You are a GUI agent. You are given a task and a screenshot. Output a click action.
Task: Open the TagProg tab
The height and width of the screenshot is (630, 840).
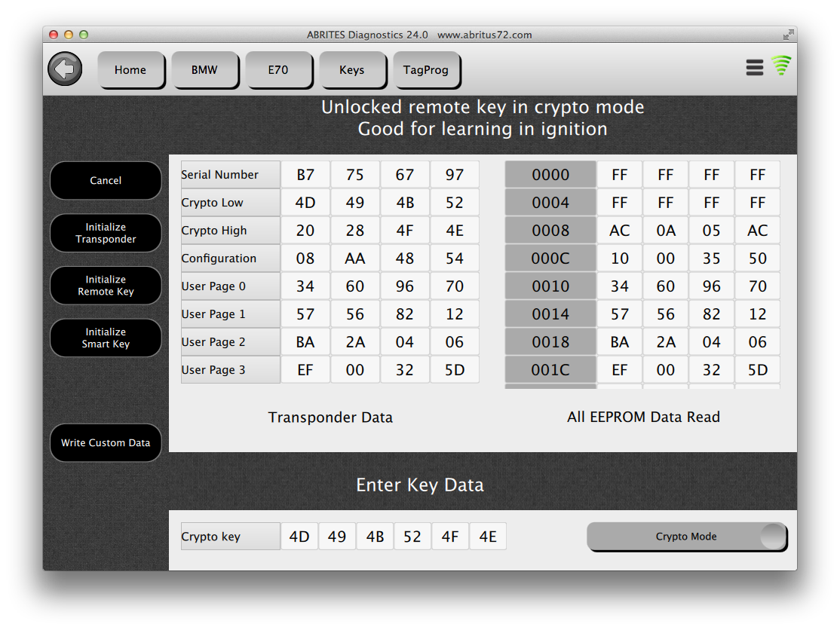coord(425,70)
